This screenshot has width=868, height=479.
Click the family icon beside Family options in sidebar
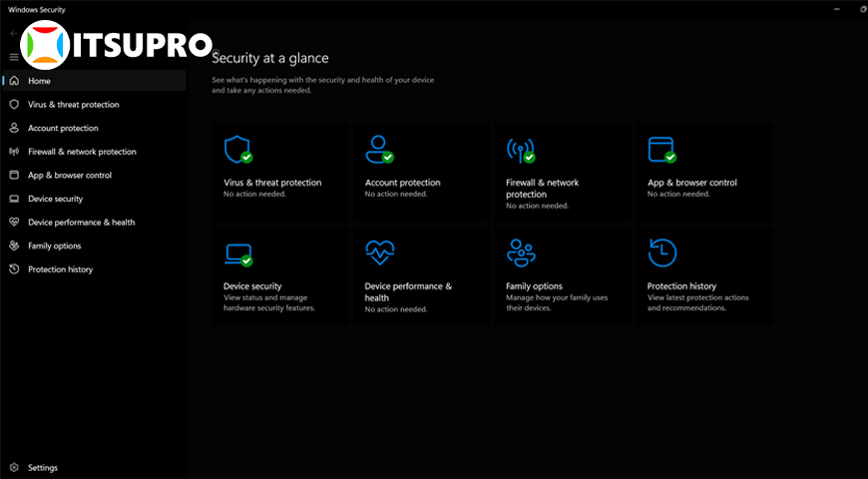click(14, 245)
